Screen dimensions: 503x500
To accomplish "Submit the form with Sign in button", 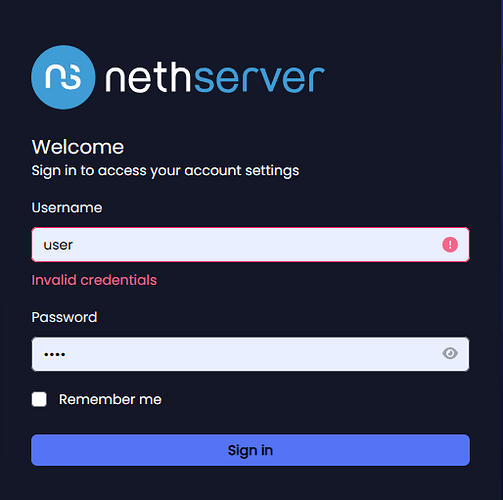I will tap(250, 450).
